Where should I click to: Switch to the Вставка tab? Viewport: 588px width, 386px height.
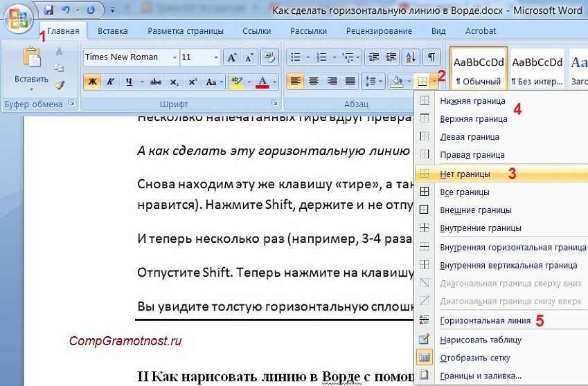(112, 31)
